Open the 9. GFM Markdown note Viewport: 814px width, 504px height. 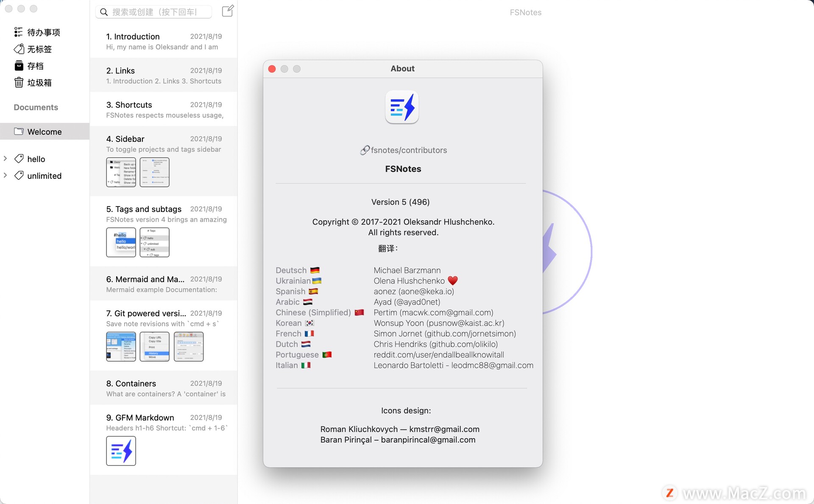(164, 440)
